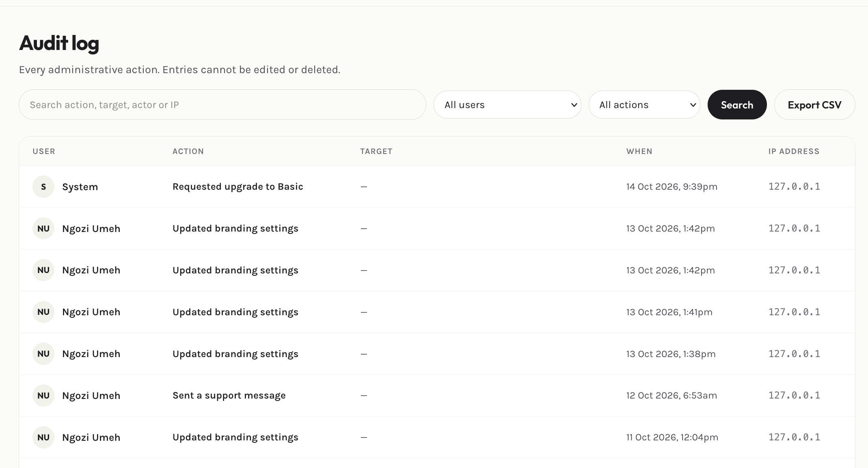This screenshot has width=868, height=468.
Task: Click the 12 Oct 2026, 6:53am timestamp
Action: coord(672,395)
